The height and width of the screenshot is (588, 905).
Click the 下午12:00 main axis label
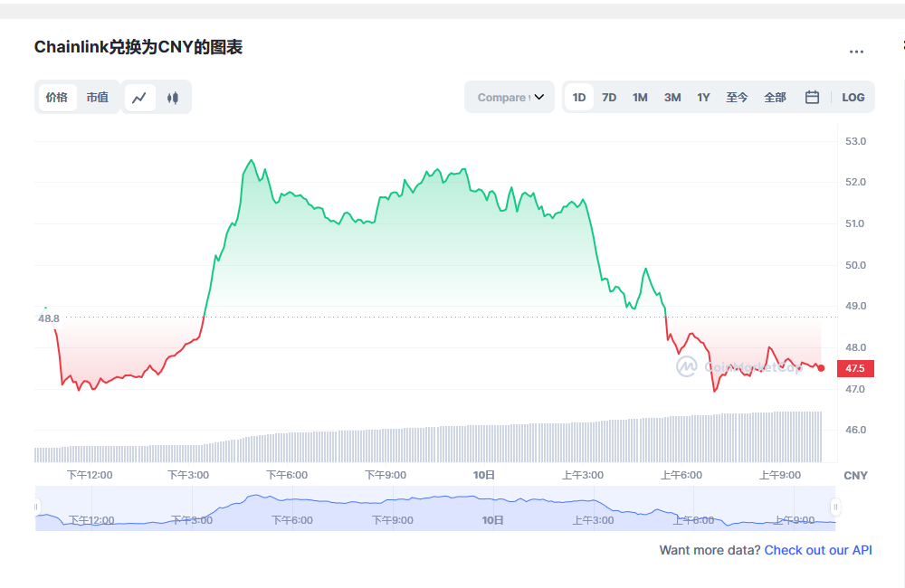tap(90, 475)
